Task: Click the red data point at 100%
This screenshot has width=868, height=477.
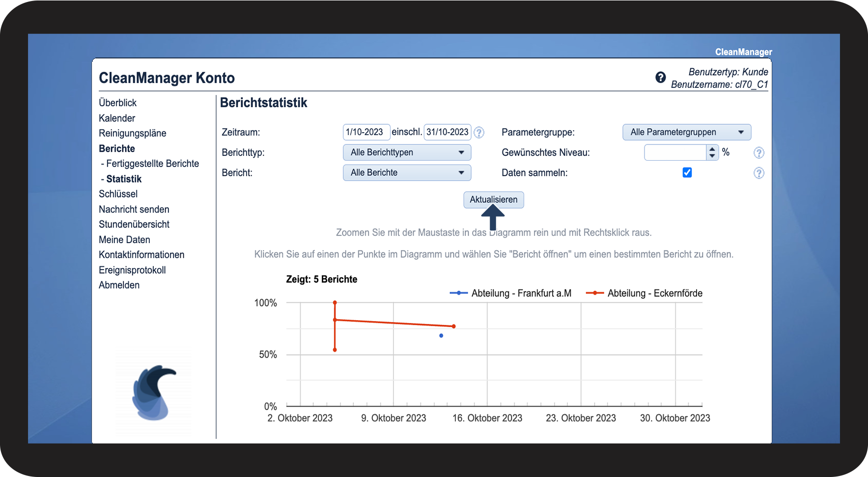Action: tap(335, 303)
